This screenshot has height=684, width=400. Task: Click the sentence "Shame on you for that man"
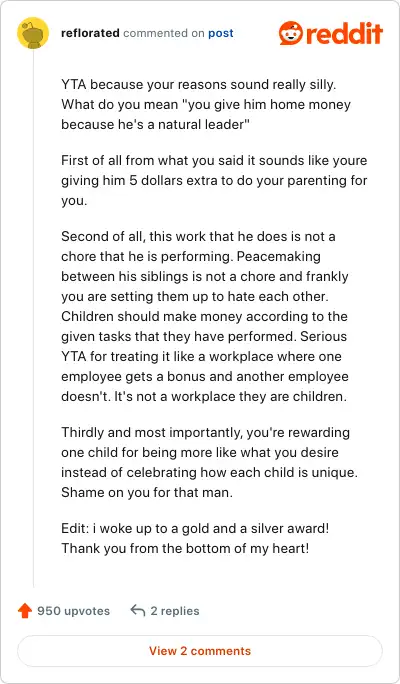click(x=147, y=492)
